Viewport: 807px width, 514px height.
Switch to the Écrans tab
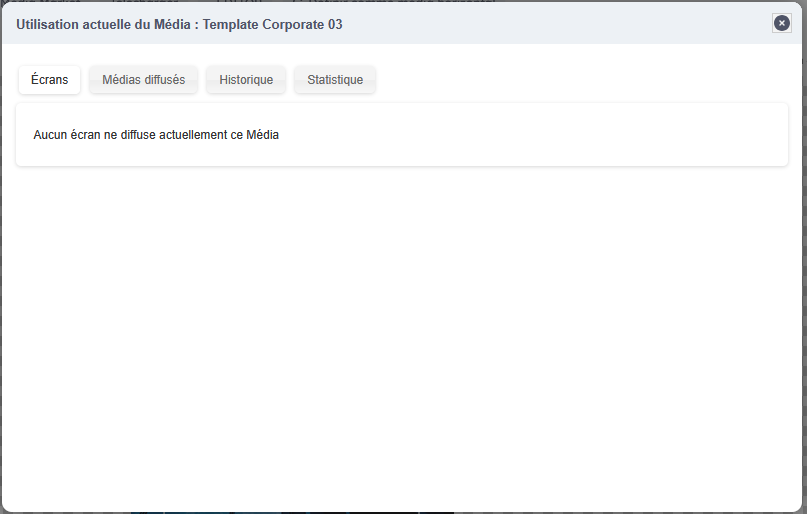click(x=49, y=80)
